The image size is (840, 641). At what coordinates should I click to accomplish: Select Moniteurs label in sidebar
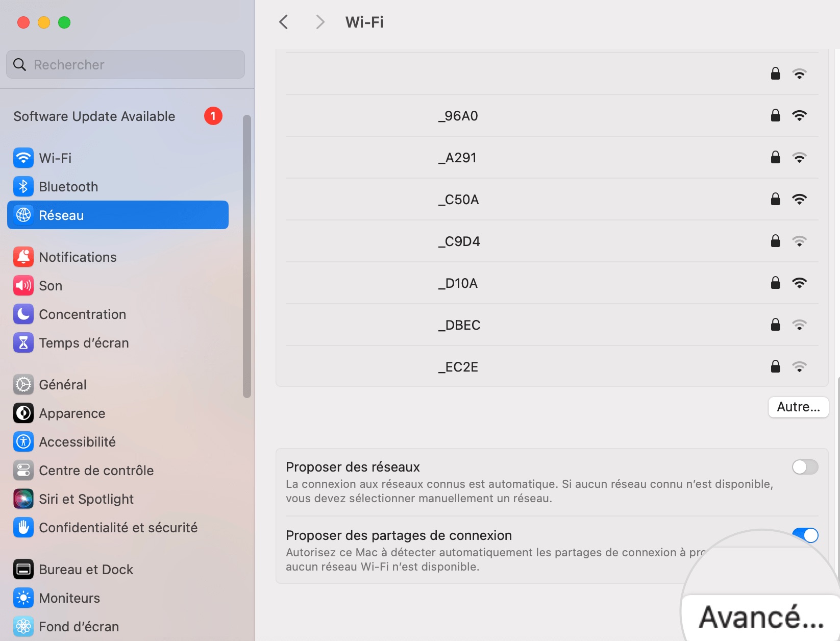pos(69,598)
